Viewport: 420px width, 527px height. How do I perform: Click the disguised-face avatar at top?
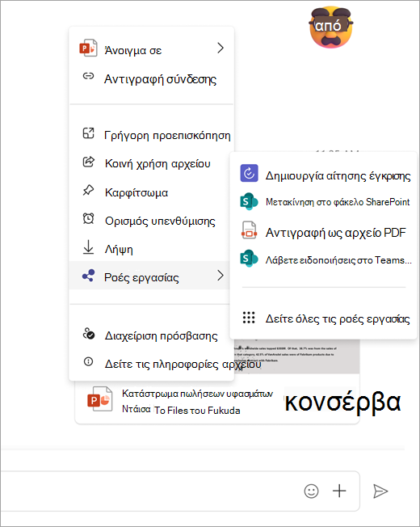pos(331,27)
